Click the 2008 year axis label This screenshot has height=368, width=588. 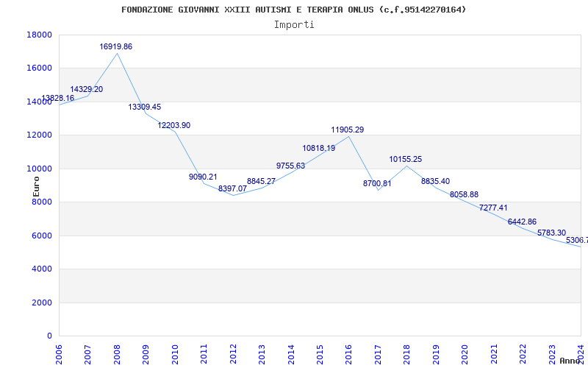click(x=117, y=355)
